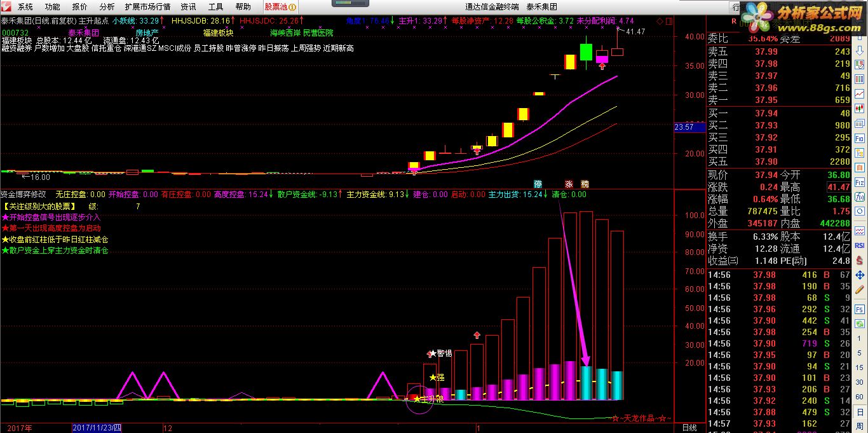The height and width of the screenshot is (433, 868).
Task: Click the 涨 marker under price chart
Action: (569, 184)
